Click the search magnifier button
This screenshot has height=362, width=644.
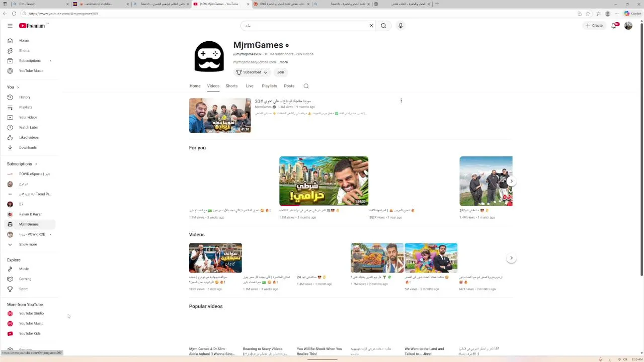[x=383, y=26]
